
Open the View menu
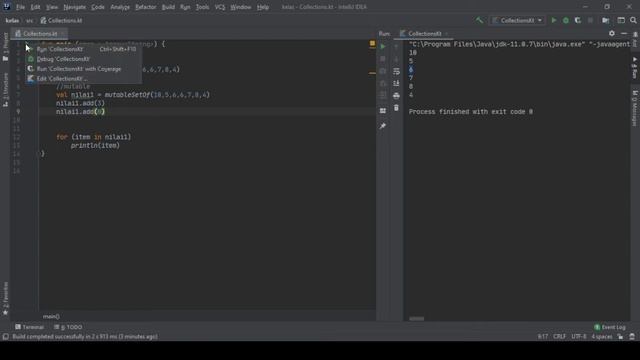click(52, 7)
